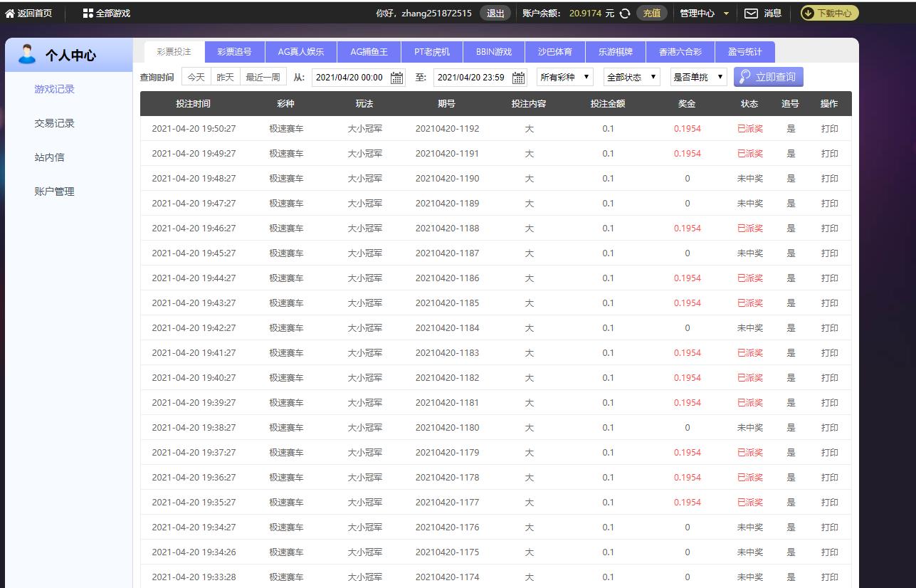The width and height of the screenshot is (916, 588).
Task: Switch to the 彩票追号 tab
Action: coord(235,52)
